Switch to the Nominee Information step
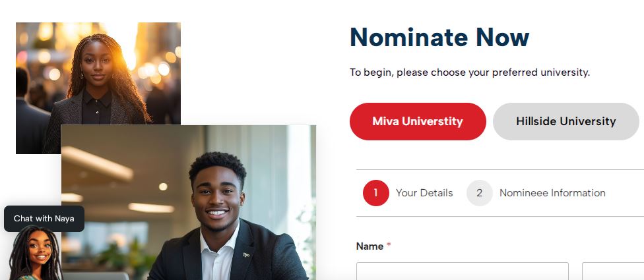This screenshot has width=644, height=280. (552, 193)
